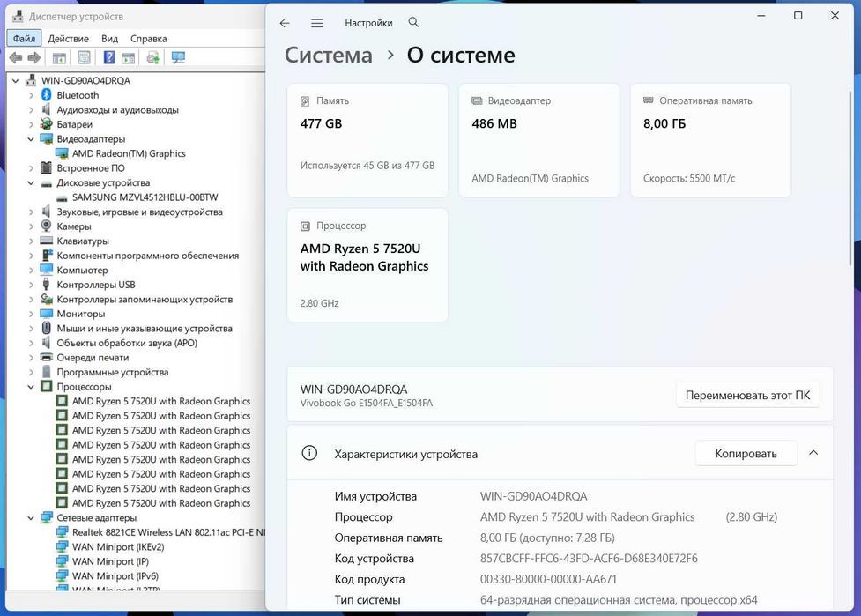Click the Камеры webcam icon
861x616 pixels.
coord(47,226)
